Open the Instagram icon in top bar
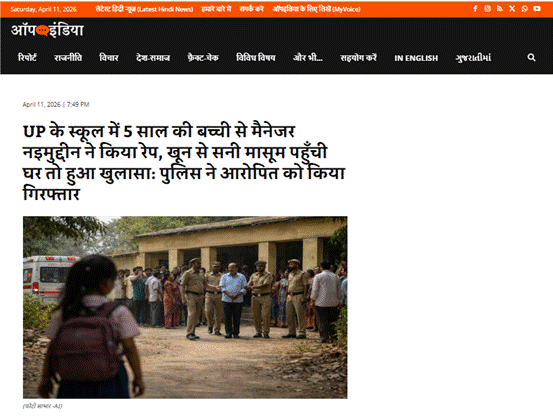This screenshot has width=553, height=417. click(487, 9)
